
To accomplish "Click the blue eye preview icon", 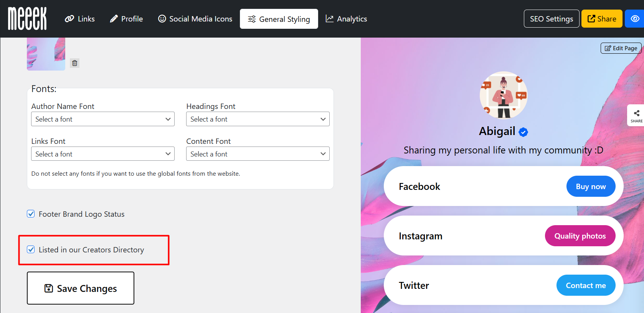I will pos(635,19).
